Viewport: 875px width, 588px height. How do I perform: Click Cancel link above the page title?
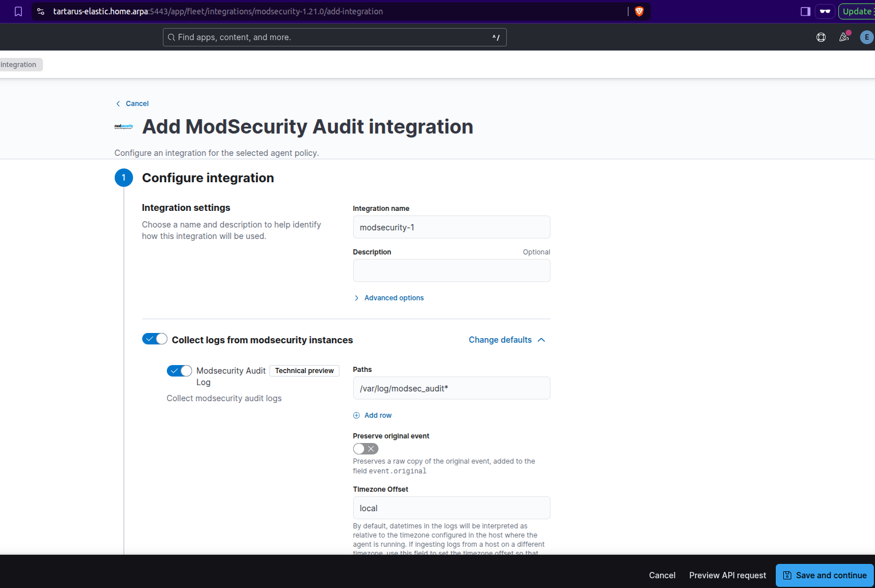[136, 104]
